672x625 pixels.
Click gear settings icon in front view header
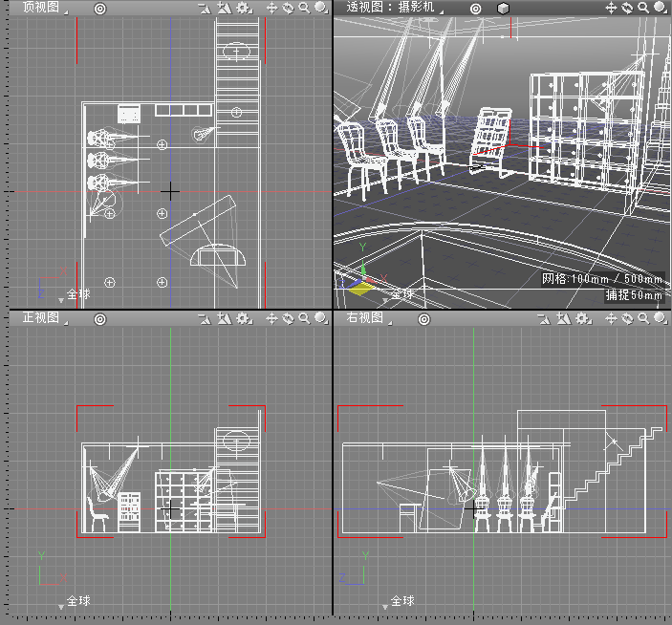click(243, 317)
